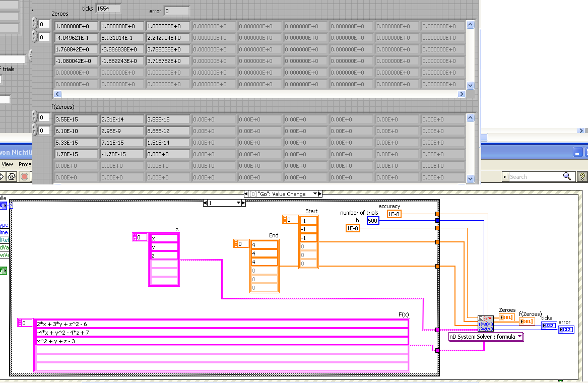Screen dimensions: 588x383
Task: Click the search magnifier icon
Action: tap(567, 176)
